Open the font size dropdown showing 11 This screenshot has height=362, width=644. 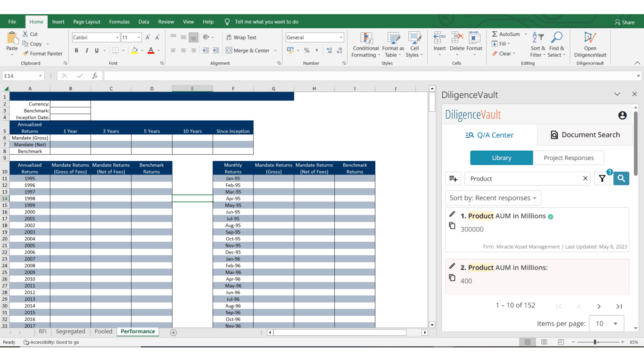[139, 38]
